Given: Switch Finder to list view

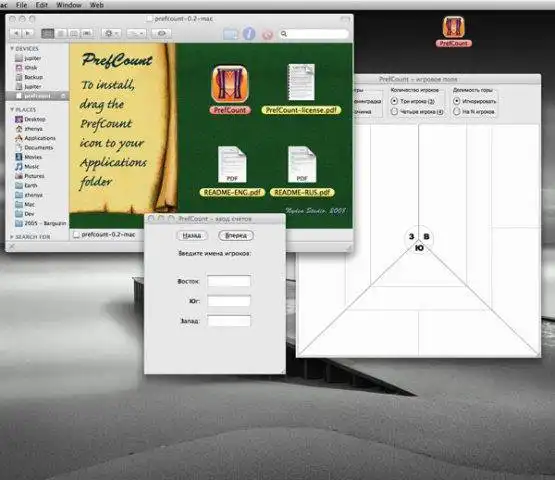Looking at the screenshot, I should (x=61, y=33).
